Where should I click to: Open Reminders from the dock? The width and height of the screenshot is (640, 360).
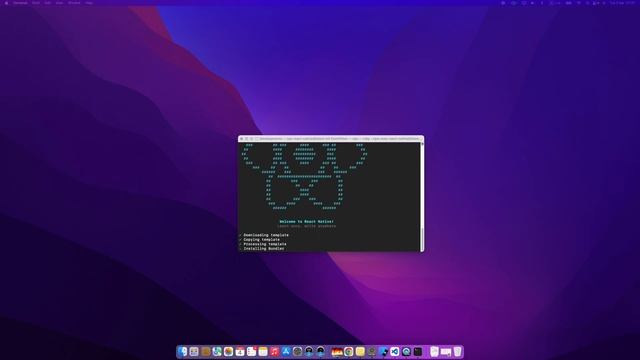(251, 351)
